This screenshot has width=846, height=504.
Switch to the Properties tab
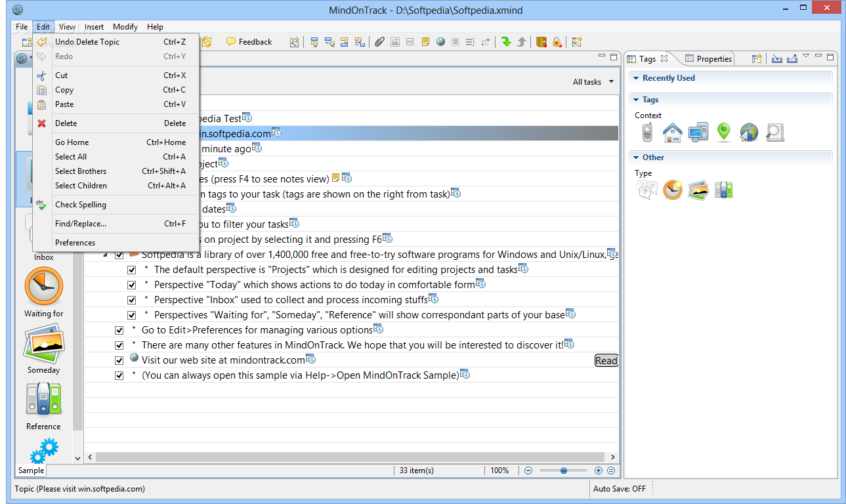708,58
